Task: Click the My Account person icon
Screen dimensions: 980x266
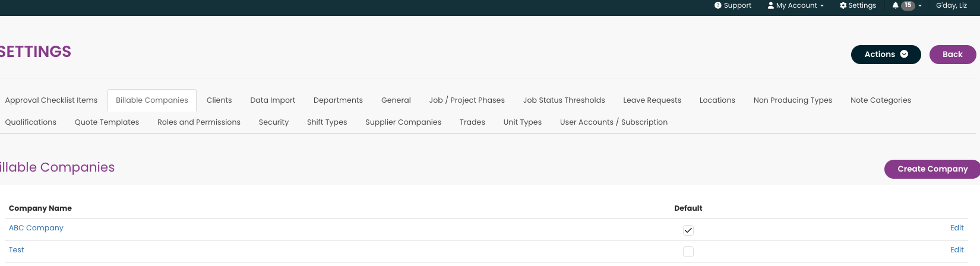Action: tap(771, 5)
